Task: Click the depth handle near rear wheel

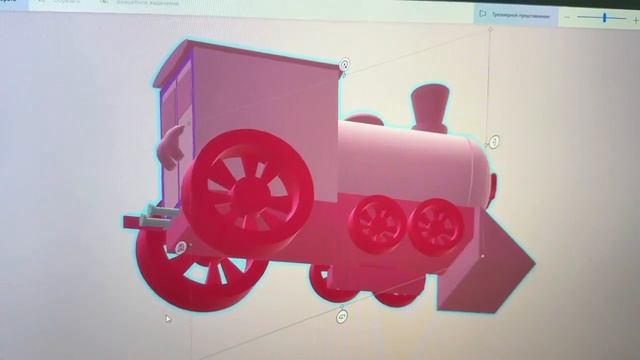Action: coord(181,247)
